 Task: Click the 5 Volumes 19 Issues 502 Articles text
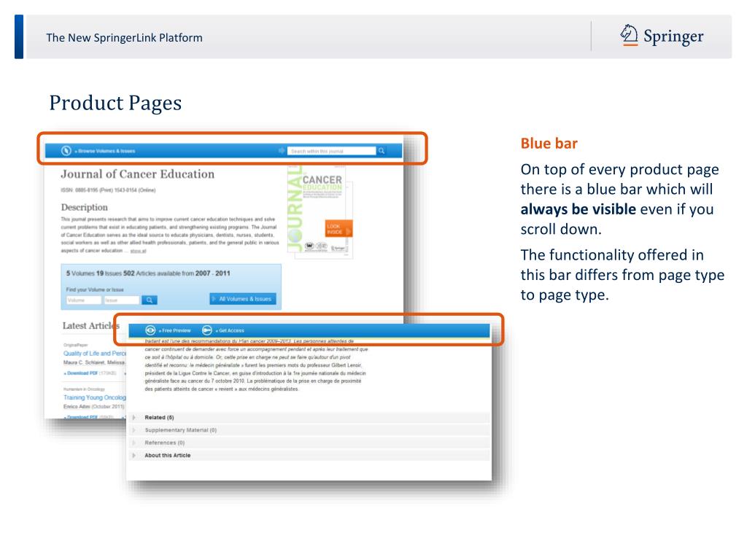(x=148, y=273)
